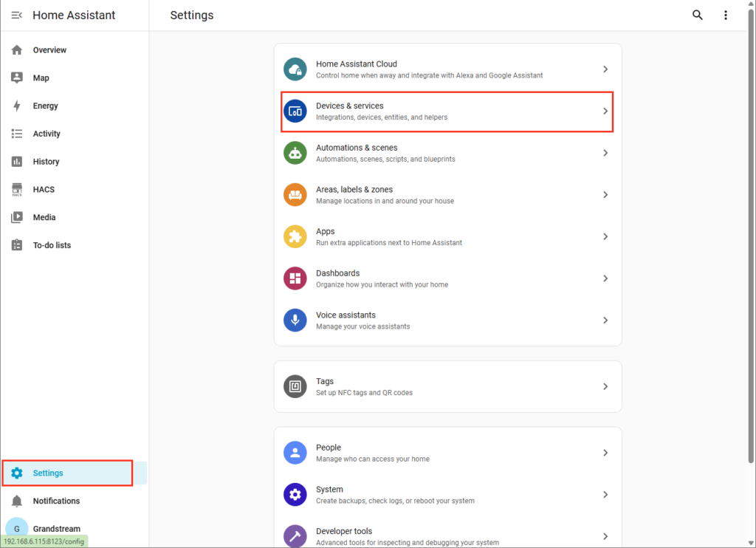
Task: Expand Areas, labels & zones chevron
Action: click(x=605, y=195)
